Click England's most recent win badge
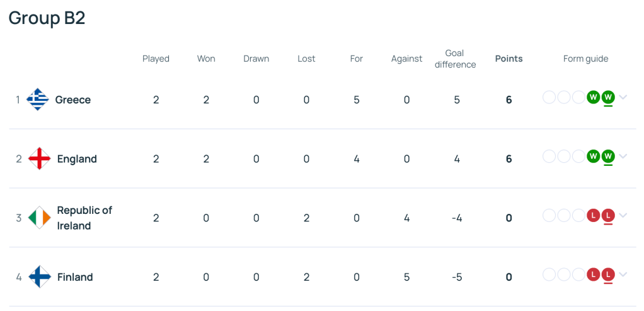The width and height of the screenshot is (644, 311). pyautogui.click(x=608, y=156)
